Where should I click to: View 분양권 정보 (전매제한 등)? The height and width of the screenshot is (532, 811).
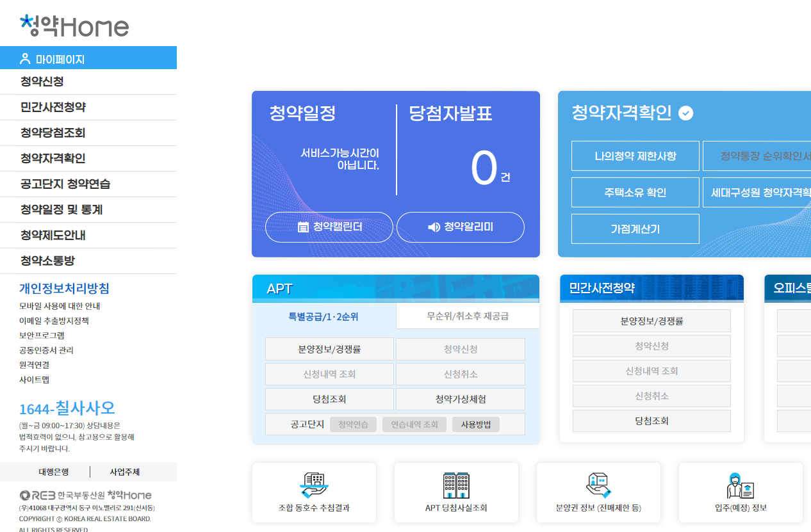click(x=598, y=492)
